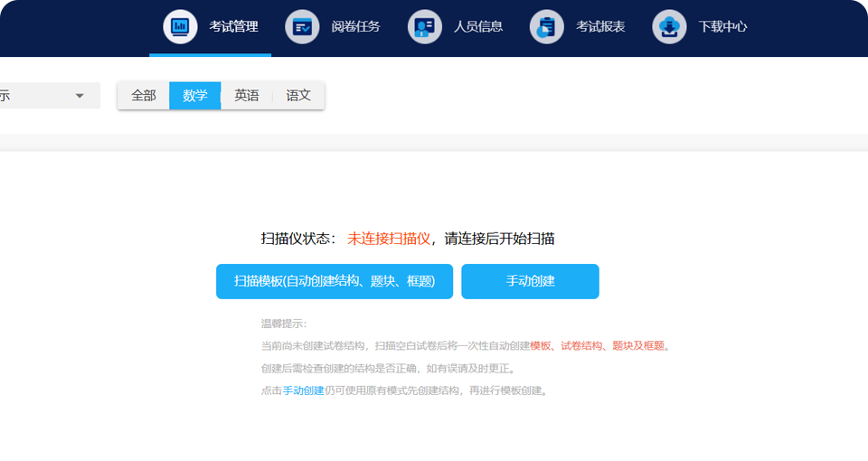Open the 考试管理 menu label
This screenshot has height=461, width=868.
pyautogui.click(x=233, y=26)
